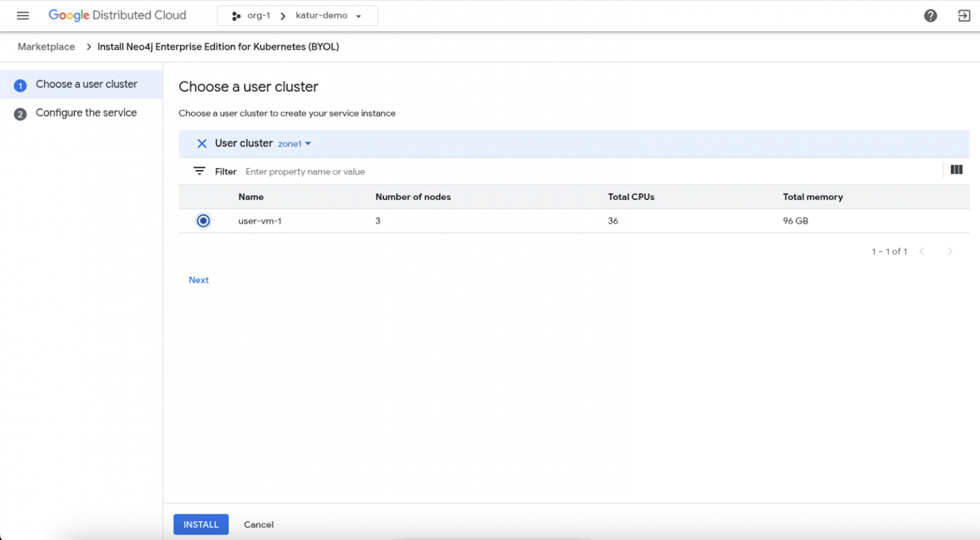Select the user-vm-1 cluster radio button
This screenshot has width=980, height=540.
tap(203, 221)
